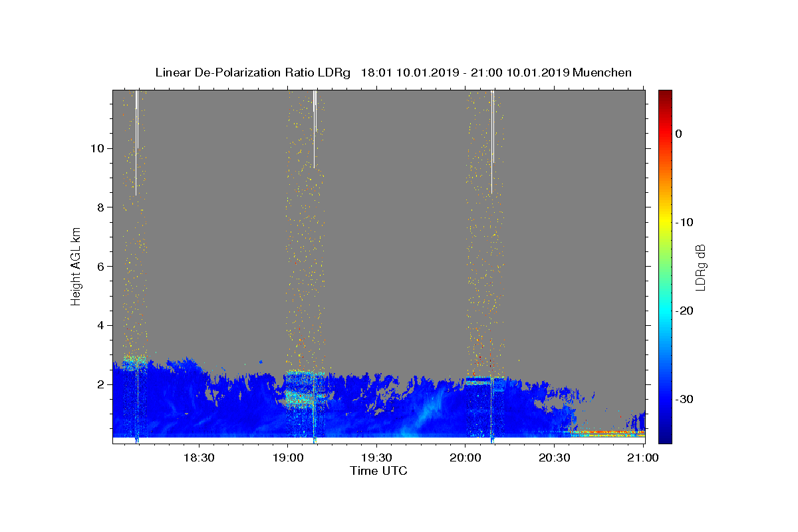The width and height of the screenshot is (798, 532).
Task: Click the colorbar value 0
Action: tap(678, 134)
